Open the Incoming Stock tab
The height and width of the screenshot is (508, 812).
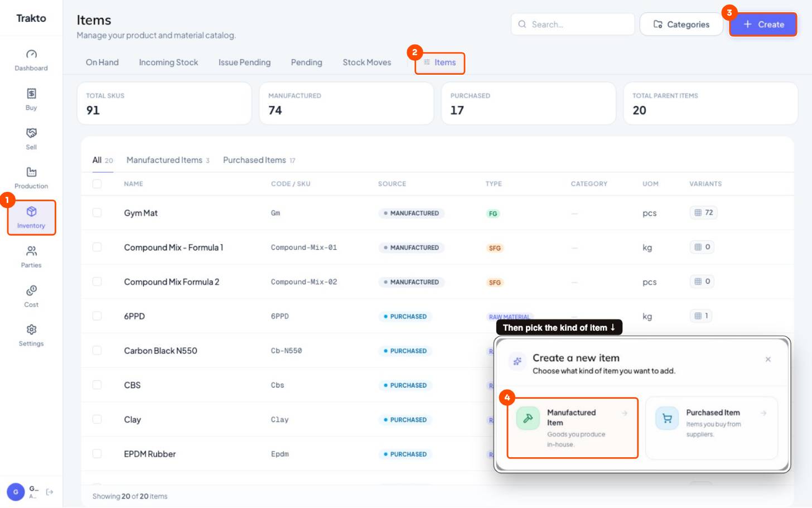tap(168, 62)
